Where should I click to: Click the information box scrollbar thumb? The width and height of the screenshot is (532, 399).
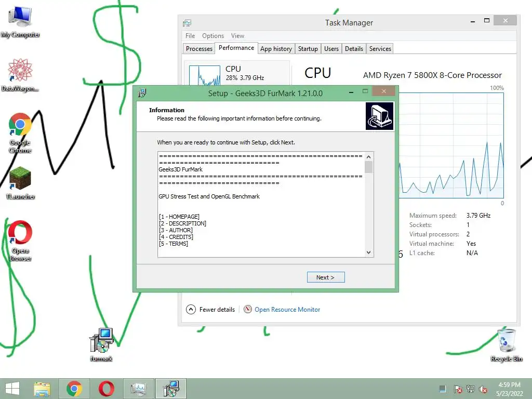(x=368, y=167)
